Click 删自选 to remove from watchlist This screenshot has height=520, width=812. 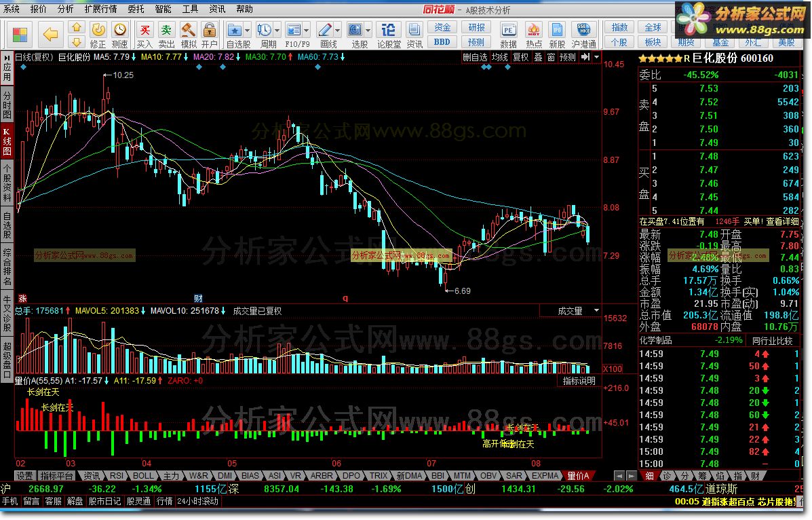tap(475, 57)
